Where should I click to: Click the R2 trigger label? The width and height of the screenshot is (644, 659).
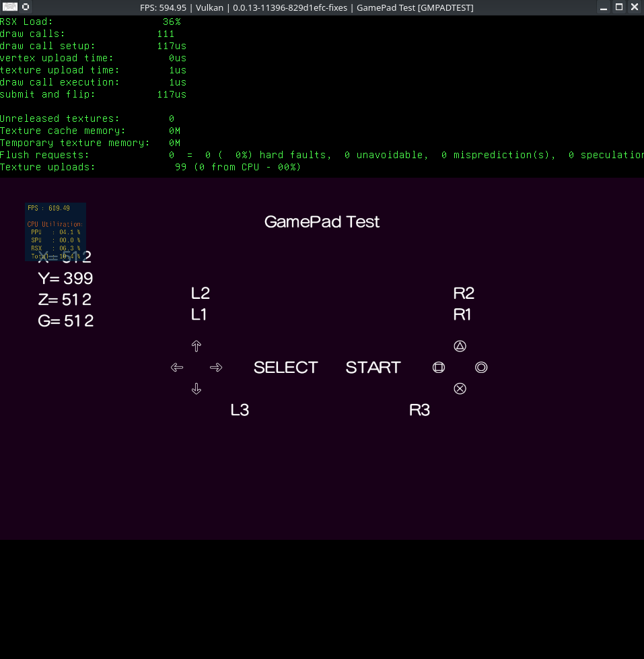464,293
